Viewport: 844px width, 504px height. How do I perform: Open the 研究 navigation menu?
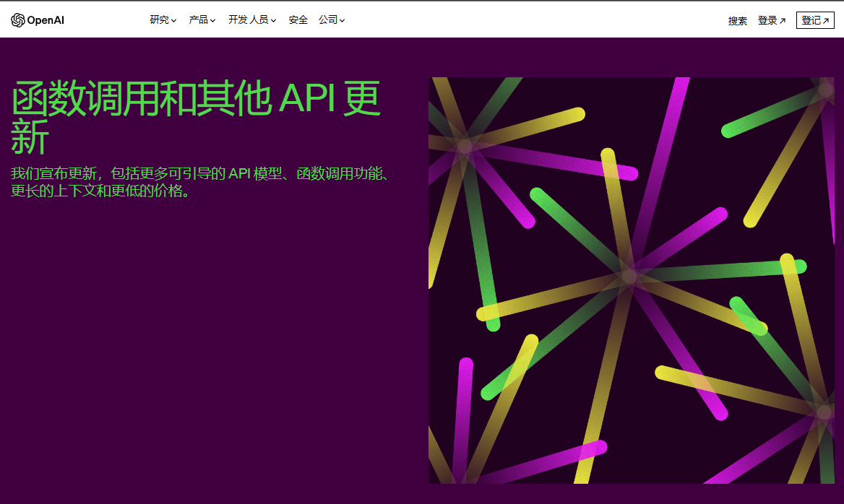coord(159,20)
